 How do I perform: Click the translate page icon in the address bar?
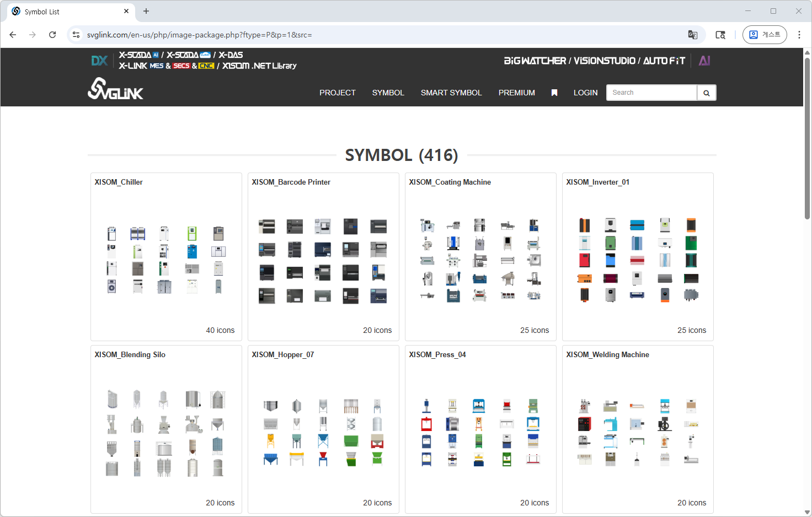693,35
